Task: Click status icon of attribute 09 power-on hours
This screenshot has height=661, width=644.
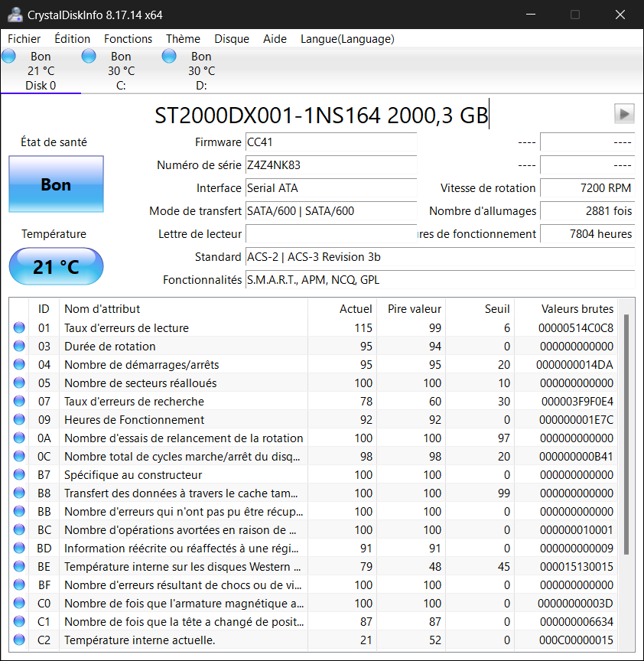Action: click(19, 420)
